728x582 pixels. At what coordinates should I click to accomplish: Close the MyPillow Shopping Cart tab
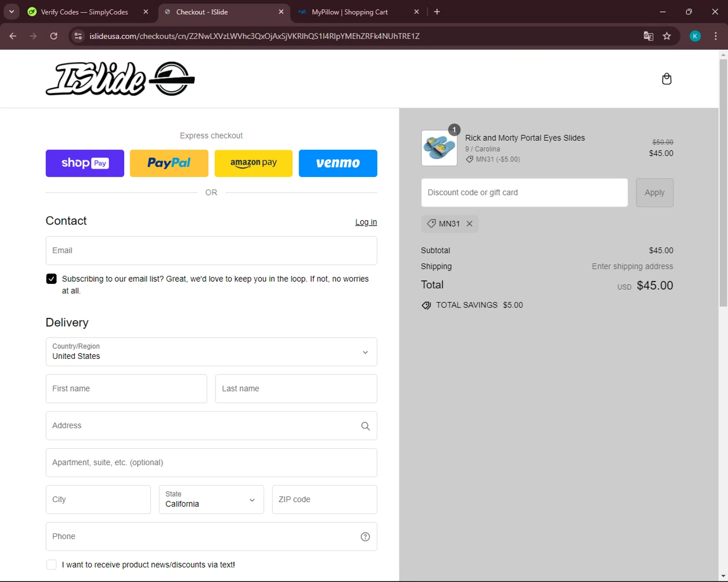click(416, 12)
